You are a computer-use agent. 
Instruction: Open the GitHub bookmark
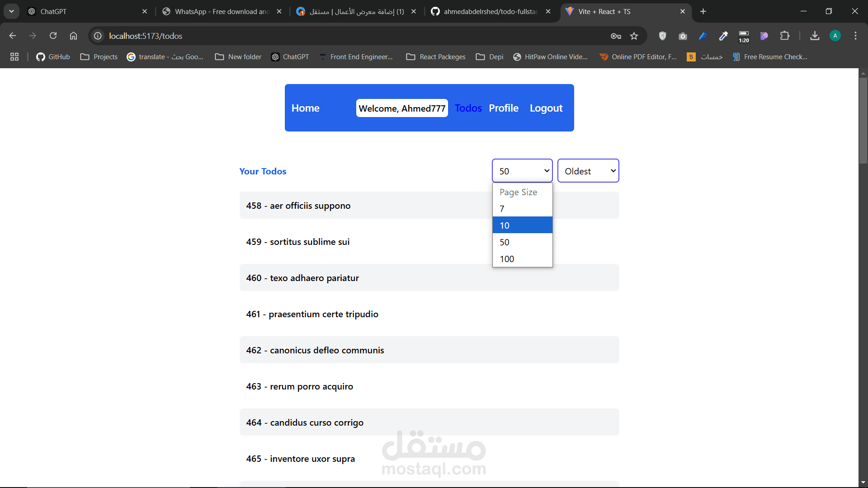coord(53,57)
